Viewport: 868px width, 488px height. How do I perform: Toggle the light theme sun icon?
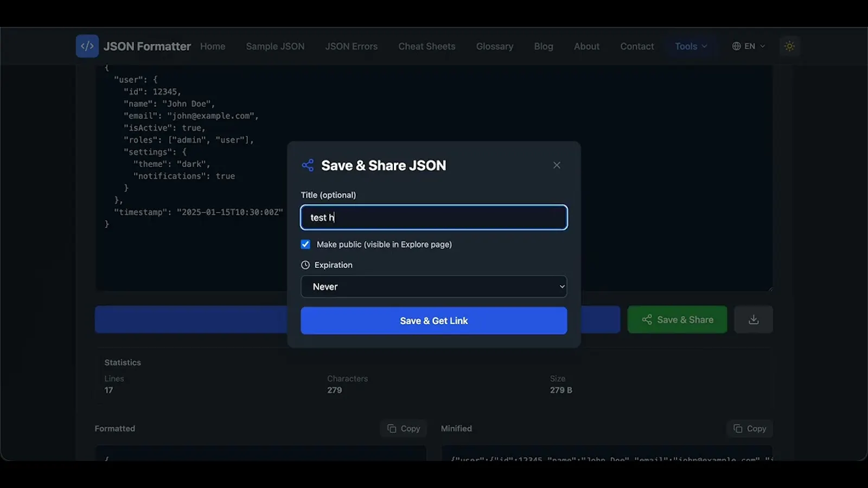click(789, 46)
